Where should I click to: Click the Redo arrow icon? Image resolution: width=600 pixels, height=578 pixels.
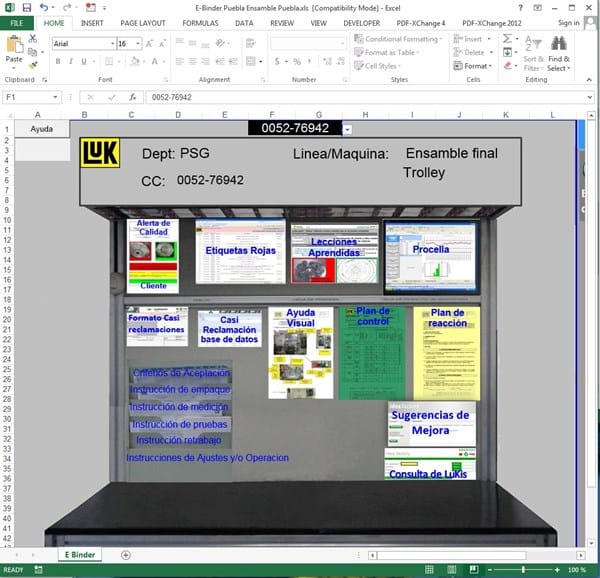click(67, 7)
